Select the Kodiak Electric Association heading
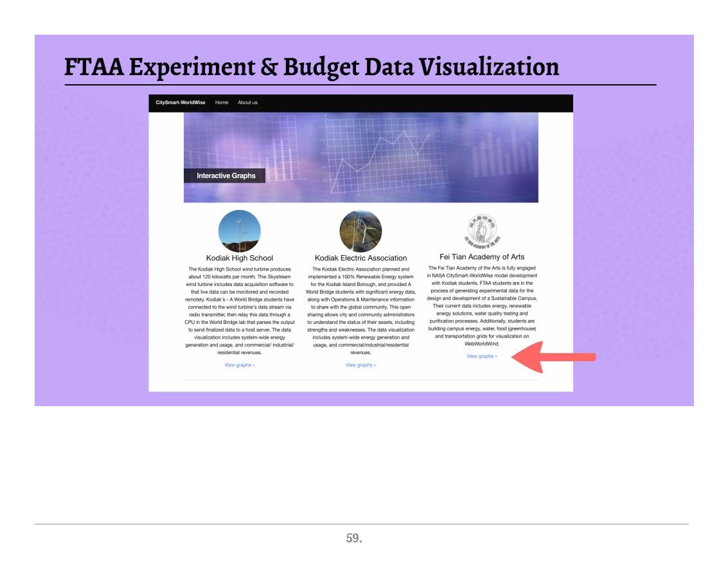This screenshot has height=563, width=728. coord(360,258)
